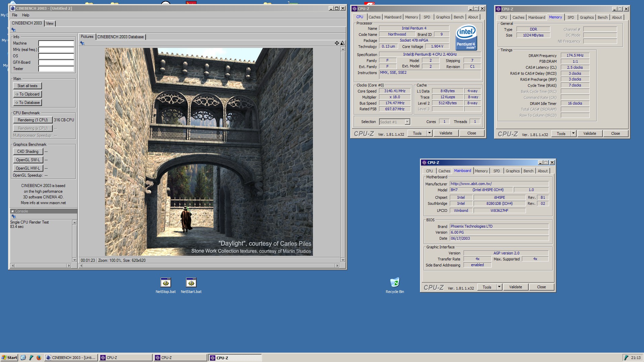Select the Pictures tab
This screenshot has height=362, width=644.
[x=87, y=37]
